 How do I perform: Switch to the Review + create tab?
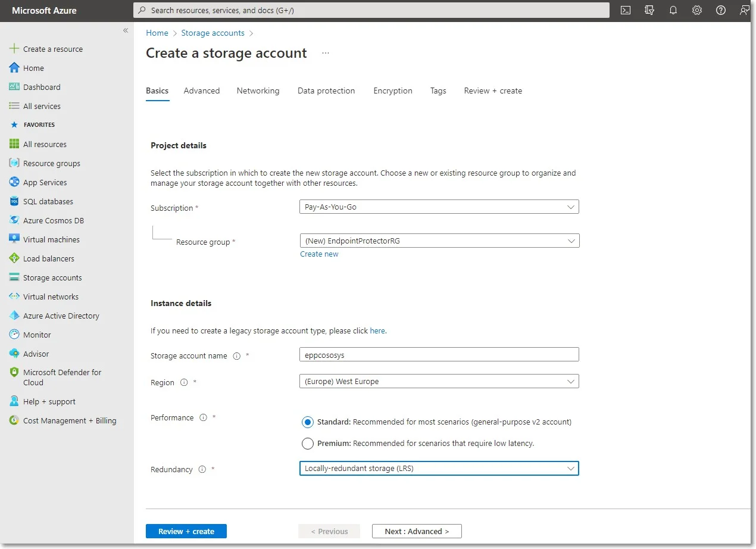click(493, 91)
